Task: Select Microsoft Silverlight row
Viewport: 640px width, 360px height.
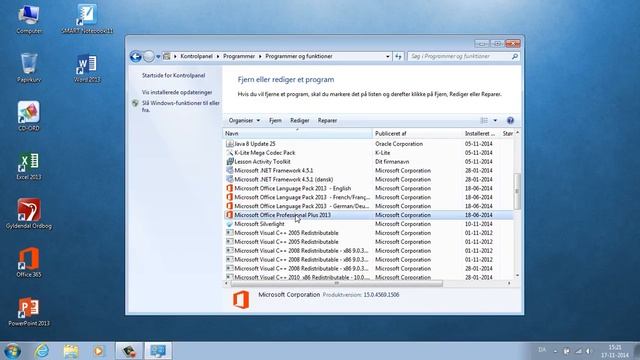Action: point(369,224)
